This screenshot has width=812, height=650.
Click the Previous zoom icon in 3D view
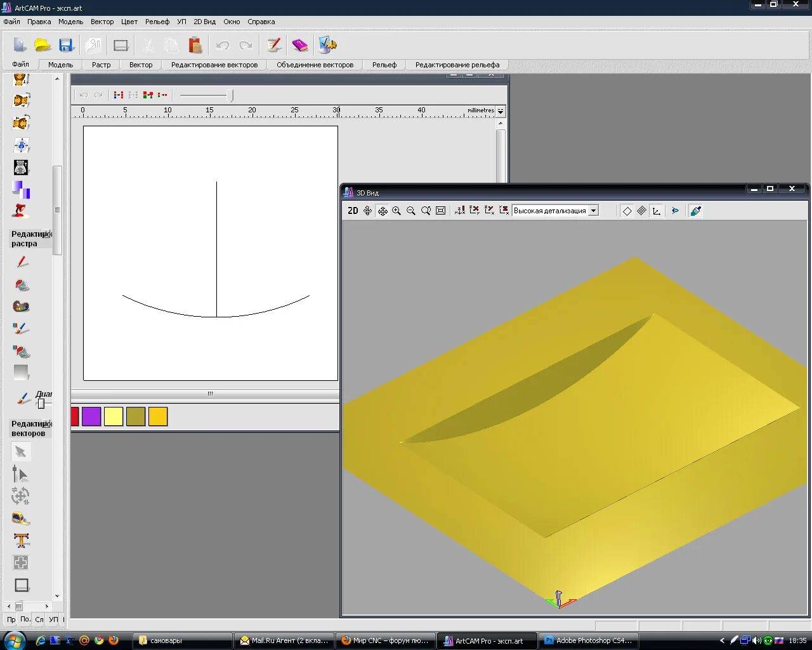click(x=426, y=211)
